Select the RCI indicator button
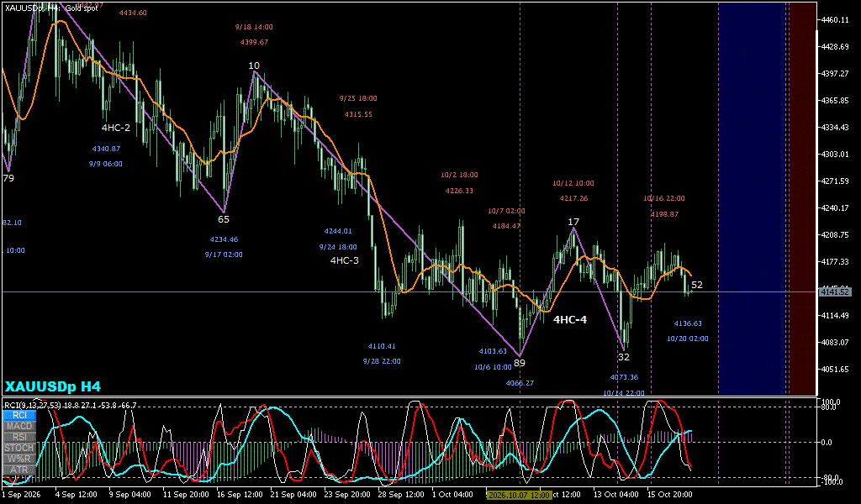Image resolution: width=861 pixels, height=504 pixels. point(19,415)
